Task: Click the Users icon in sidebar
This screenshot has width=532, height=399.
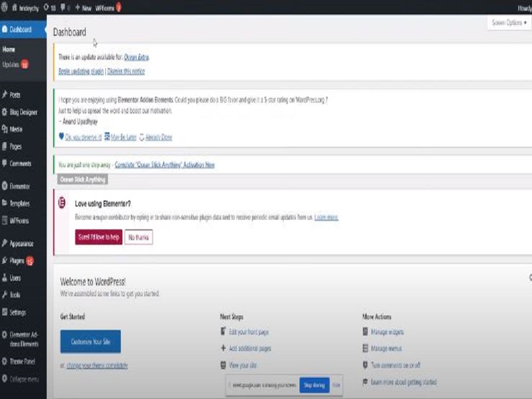Action: coord(4,278)
